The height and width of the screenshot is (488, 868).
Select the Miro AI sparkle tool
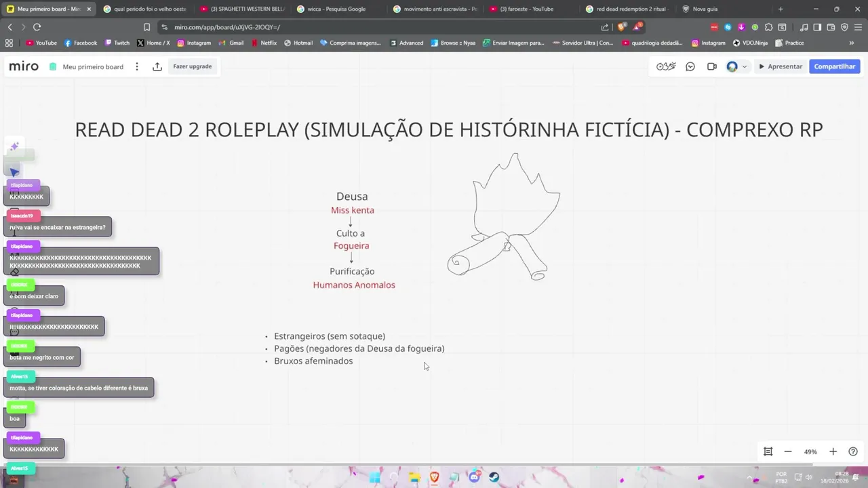pyautogui.click(x=14, y=147)
